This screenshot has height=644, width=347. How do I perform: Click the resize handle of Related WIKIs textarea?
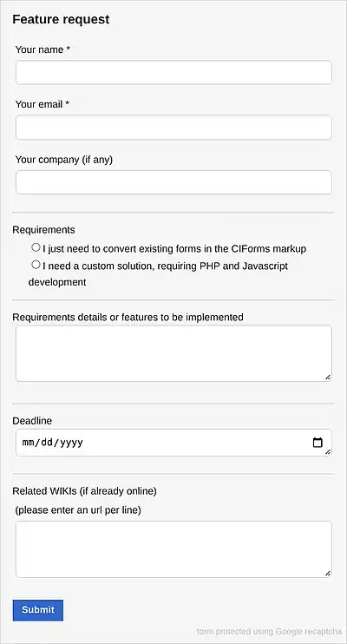328,574
